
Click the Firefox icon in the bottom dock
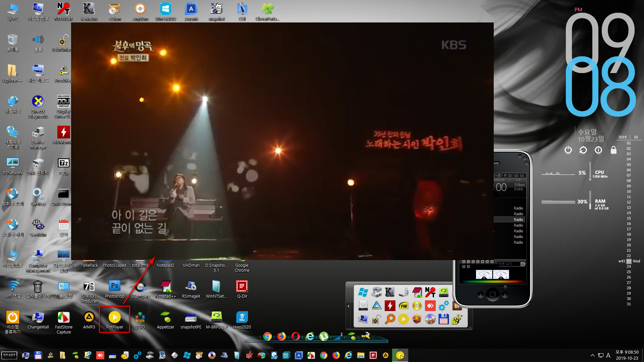click(281, 336)
